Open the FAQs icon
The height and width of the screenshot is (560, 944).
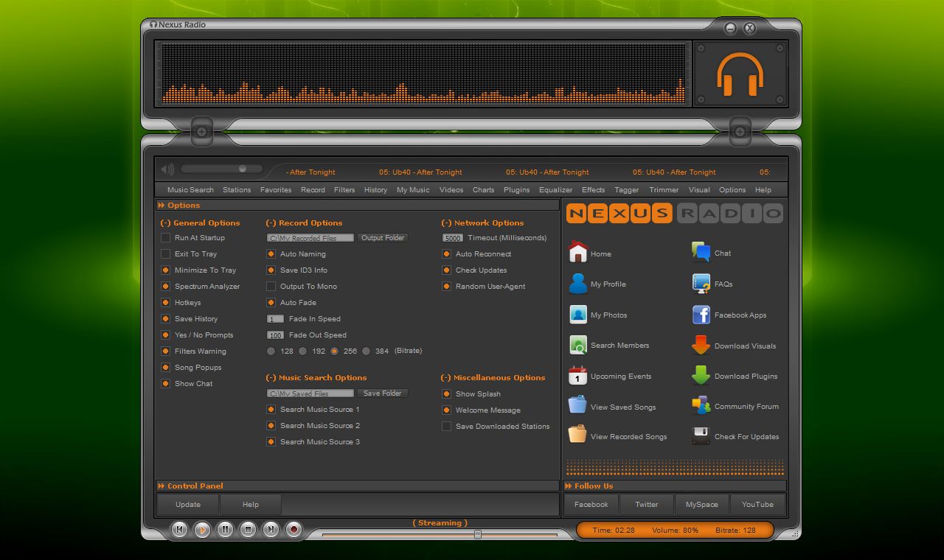coord(701,284)
